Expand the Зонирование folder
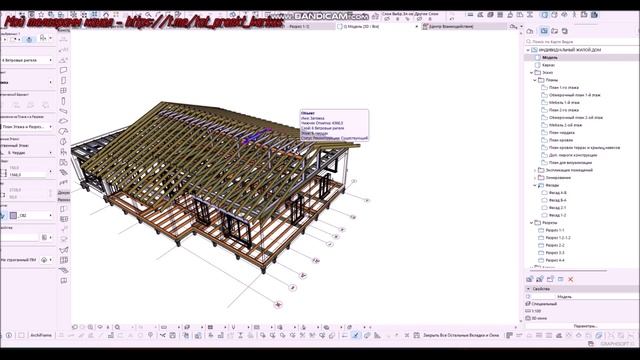The image size is (640, 360). coord(535,178)
